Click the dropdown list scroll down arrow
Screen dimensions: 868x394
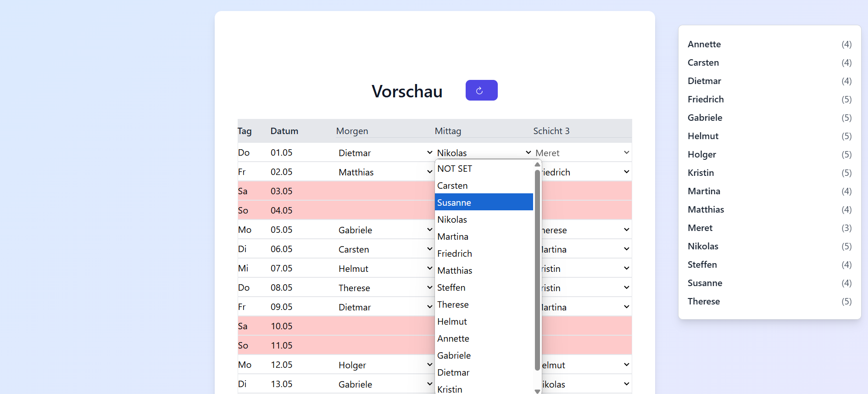coord(537,391)
